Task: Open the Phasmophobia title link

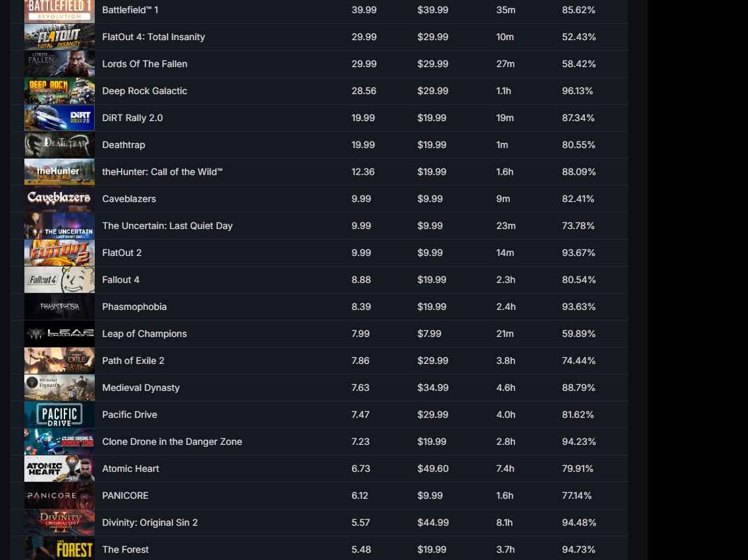Action: [134, 307]
